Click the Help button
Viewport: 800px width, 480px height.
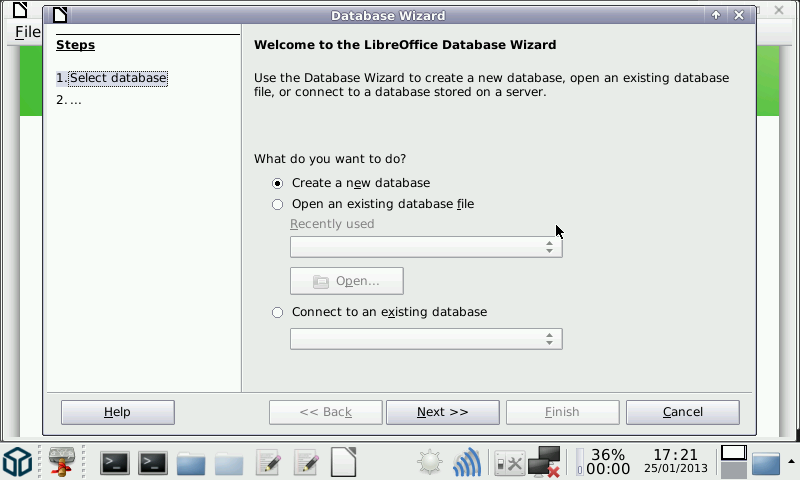pyautogui.click(x=117, y=412)
